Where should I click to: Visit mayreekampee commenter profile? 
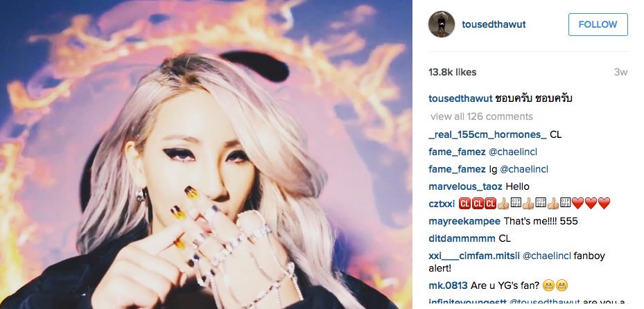(x=464, y=221)
